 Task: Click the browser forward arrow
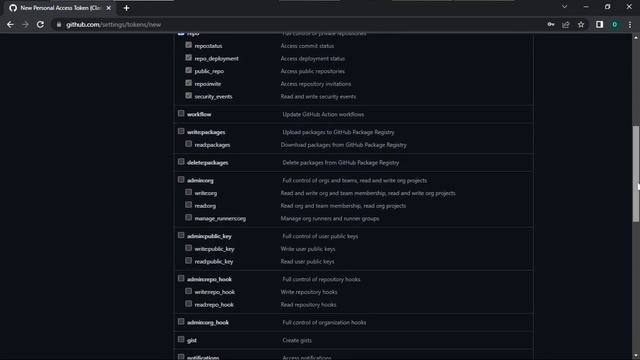tap(25, 24)
